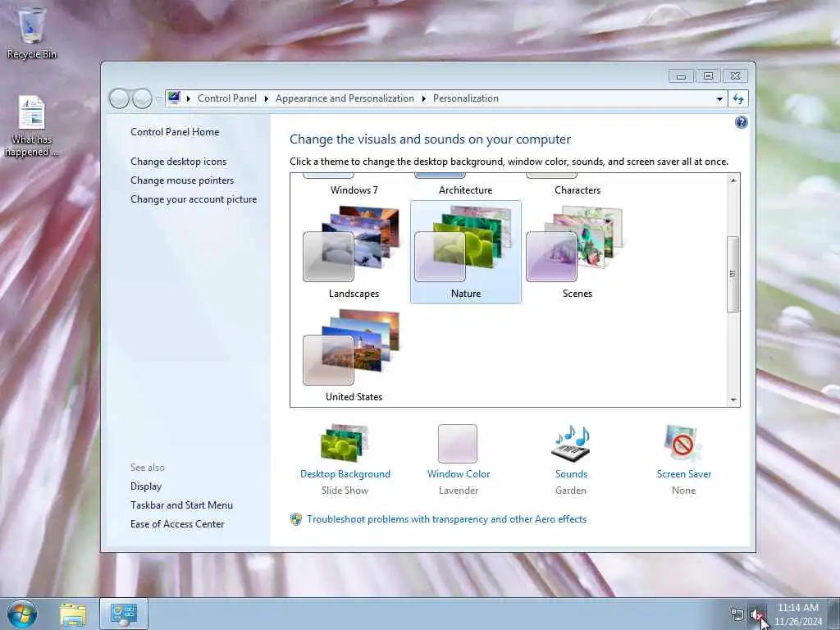Screen dimensions: 840x630
Task: Open Help with the question mark icon
Action: (741, 123)
